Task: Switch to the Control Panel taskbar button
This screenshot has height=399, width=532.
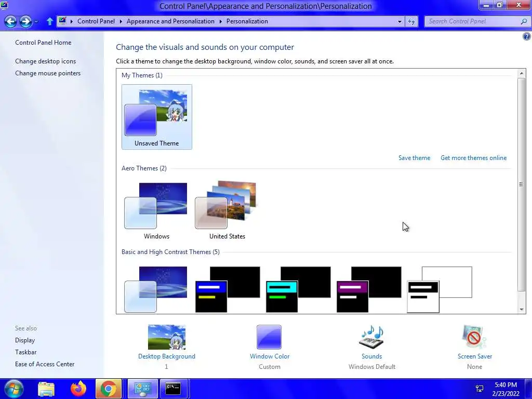Action: tap(142, 389)
